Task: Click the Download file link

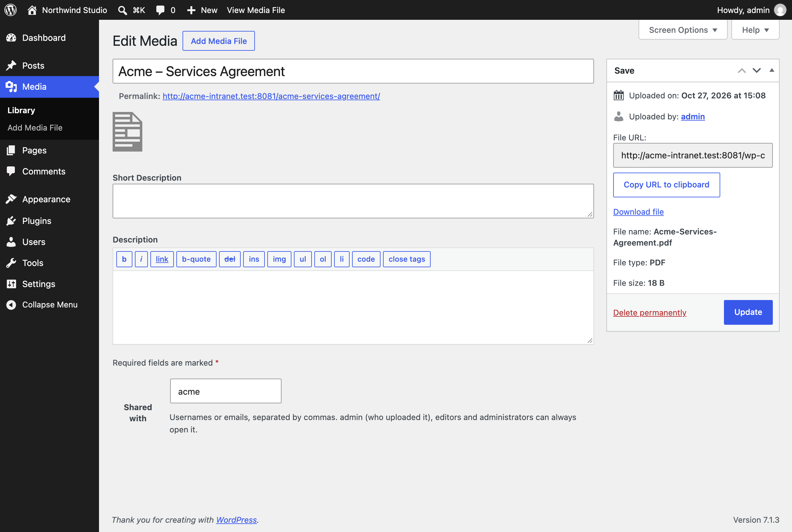Action: (x=638, y=212)
